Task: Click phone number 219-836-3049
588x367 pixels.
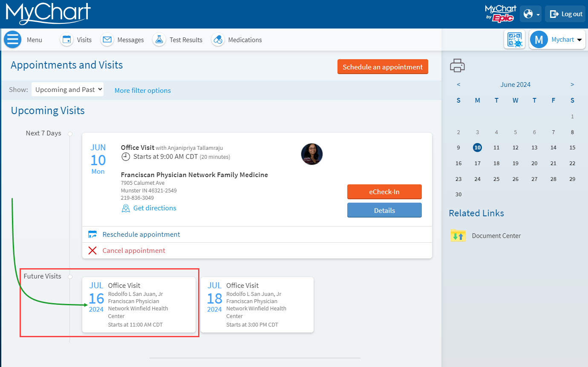Action: (x=137, y=198)
